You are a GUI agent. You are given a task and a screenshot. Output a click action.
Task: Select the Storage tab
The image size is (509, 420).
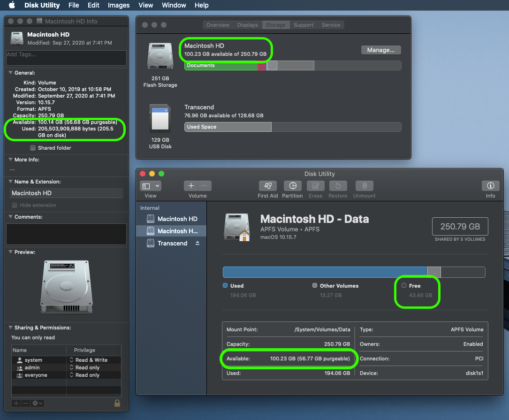(x=275, y=25)
